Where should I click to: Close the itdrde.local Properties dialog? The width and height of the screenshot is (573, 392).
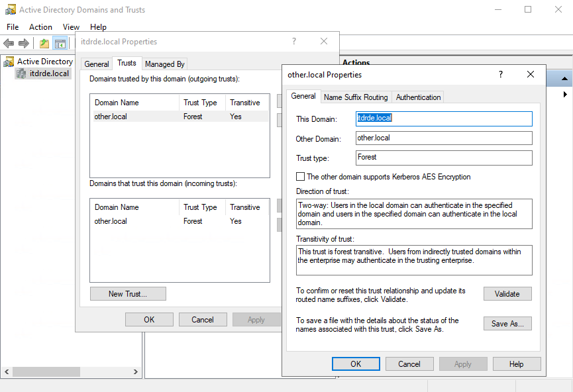(x=324, y=41)
